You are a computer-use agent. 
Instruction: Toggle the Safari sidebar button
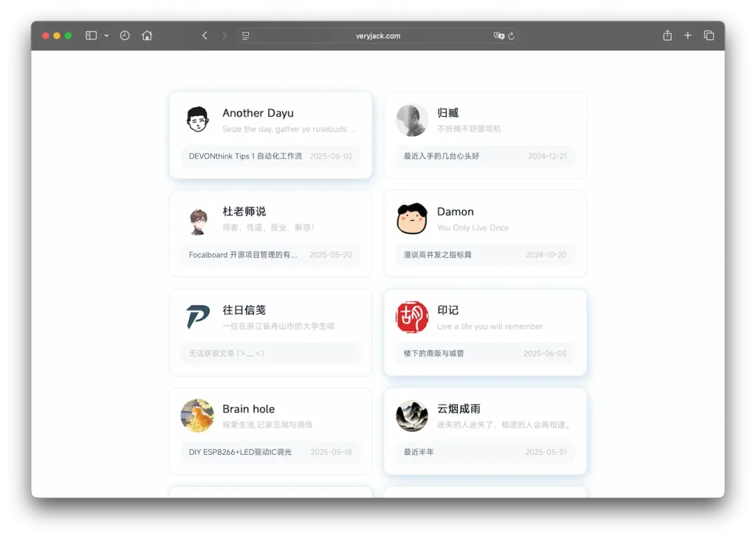tap(91, 35)
